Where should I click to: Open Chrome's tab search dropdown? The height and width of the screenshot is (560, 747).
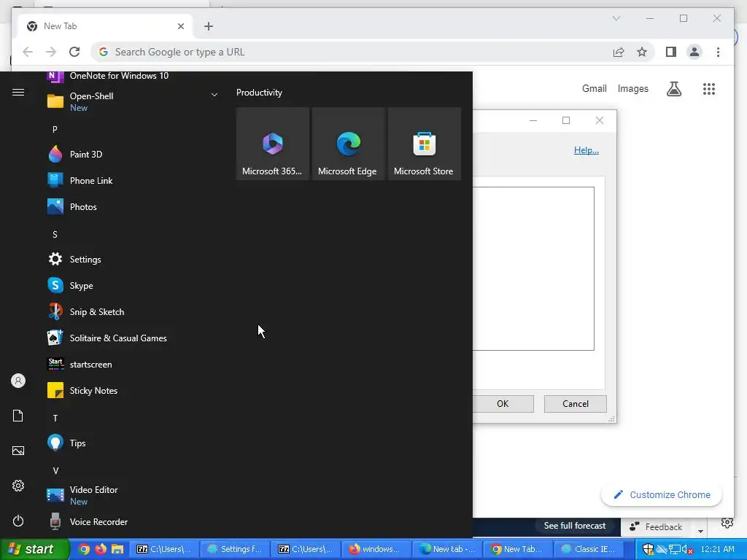(616, 18)
